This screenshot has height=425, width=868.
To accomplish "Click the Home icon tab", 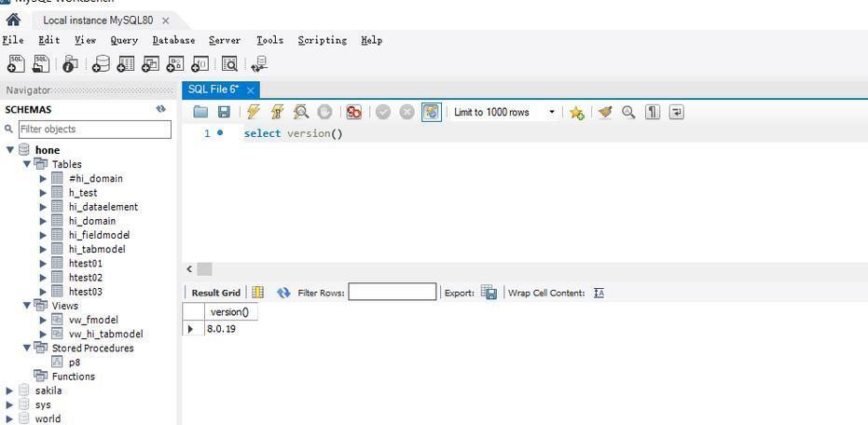I will click(x=13, y=20).
